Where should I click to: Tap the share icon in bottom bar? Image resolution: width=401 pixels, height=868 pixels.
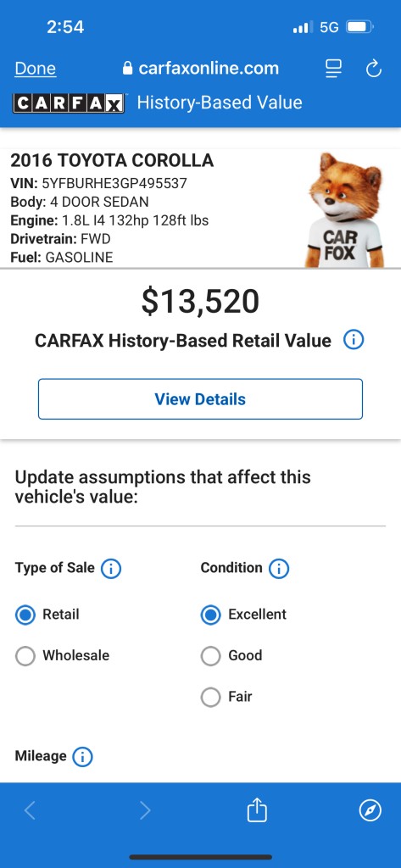click(257, 810)
